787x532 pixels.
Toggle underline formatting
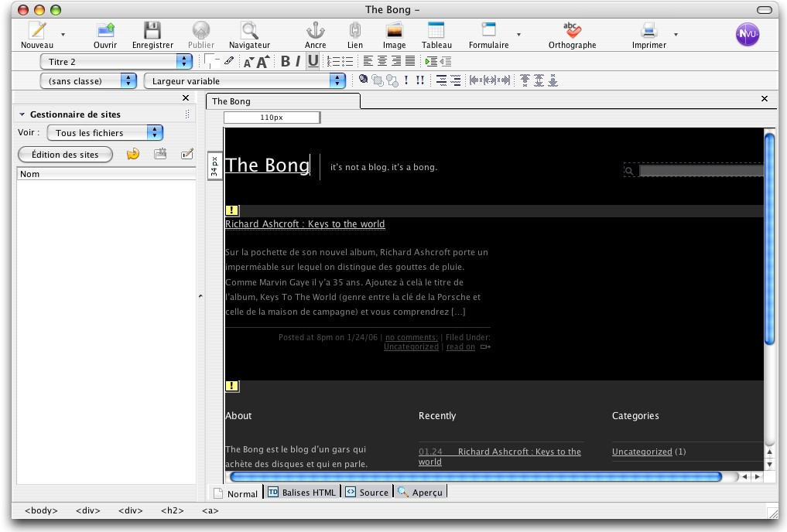313,61
